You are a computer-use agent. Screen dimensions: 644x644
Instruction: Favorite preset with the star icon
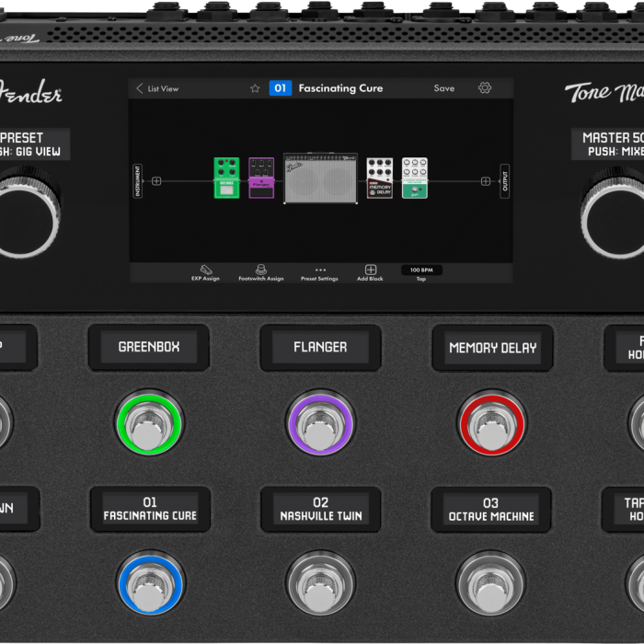point(255,88)
